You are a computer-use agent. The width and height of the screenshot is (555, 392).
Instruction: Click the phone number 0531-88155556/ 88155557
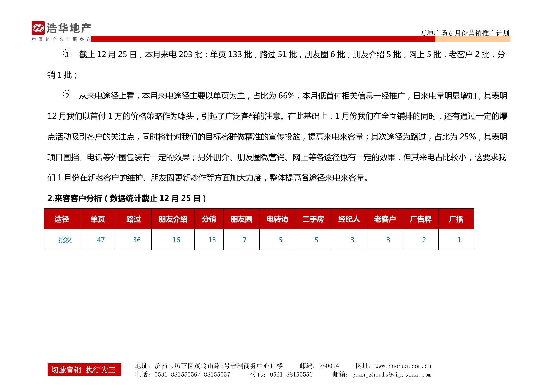point(192,374)
